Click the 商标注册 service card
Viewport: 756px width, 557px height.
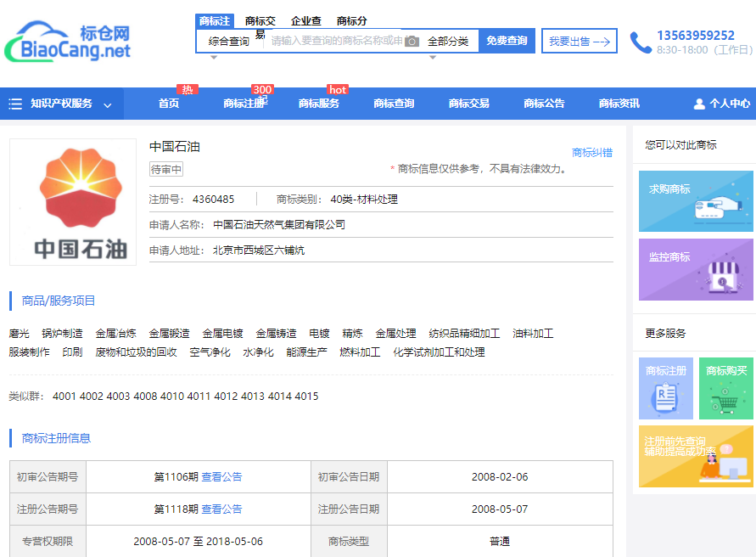[666, 388]
